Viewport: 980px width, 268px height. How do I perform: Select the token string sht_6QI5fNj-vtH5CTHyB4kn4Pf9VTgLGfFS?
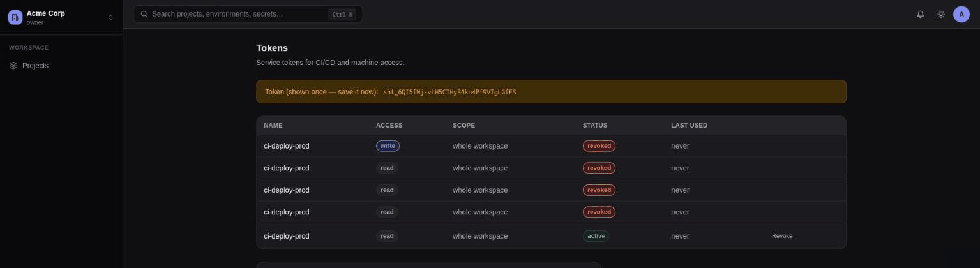(449, 92)
